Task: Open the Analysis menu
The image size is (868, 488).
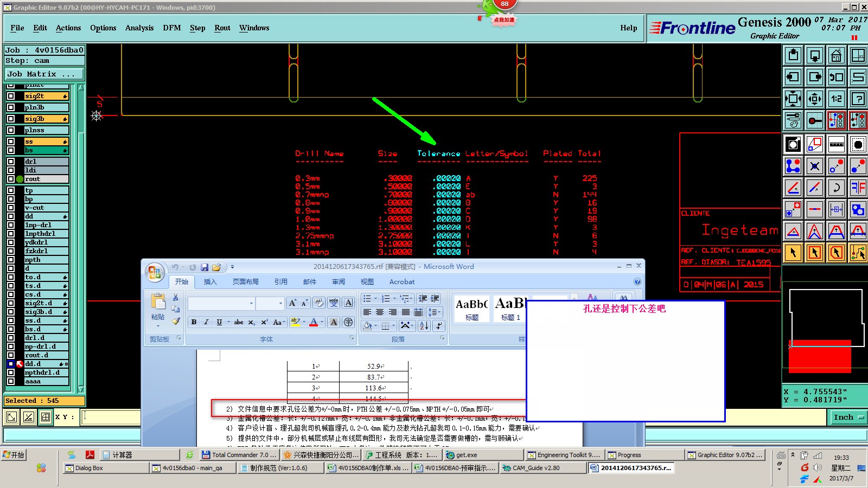Action: pyautogui.click(x=139, y=28)
